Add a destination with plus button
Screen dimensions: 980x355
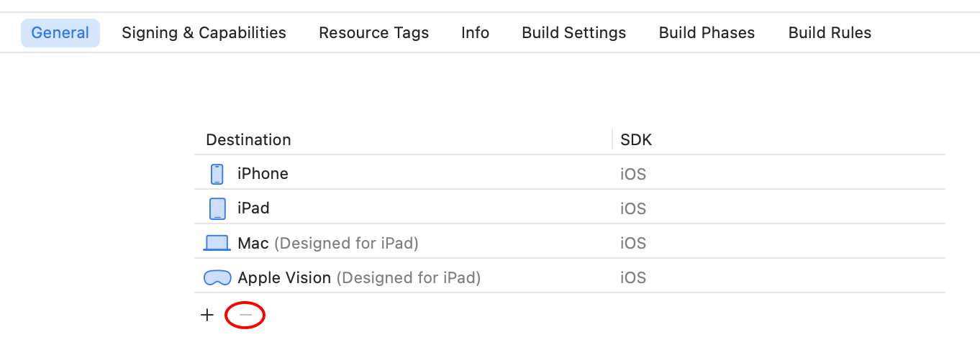[x=207, y=315]
